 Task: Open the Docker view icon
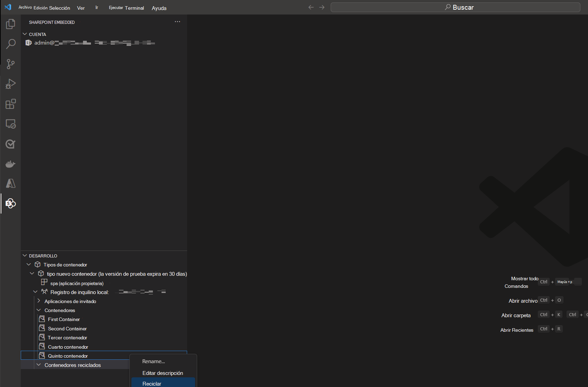(11, 164)
